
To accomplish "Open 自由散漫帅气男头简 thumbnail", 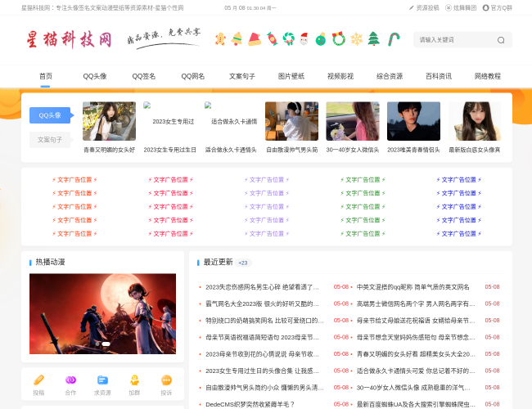I will tap(292, 121).
